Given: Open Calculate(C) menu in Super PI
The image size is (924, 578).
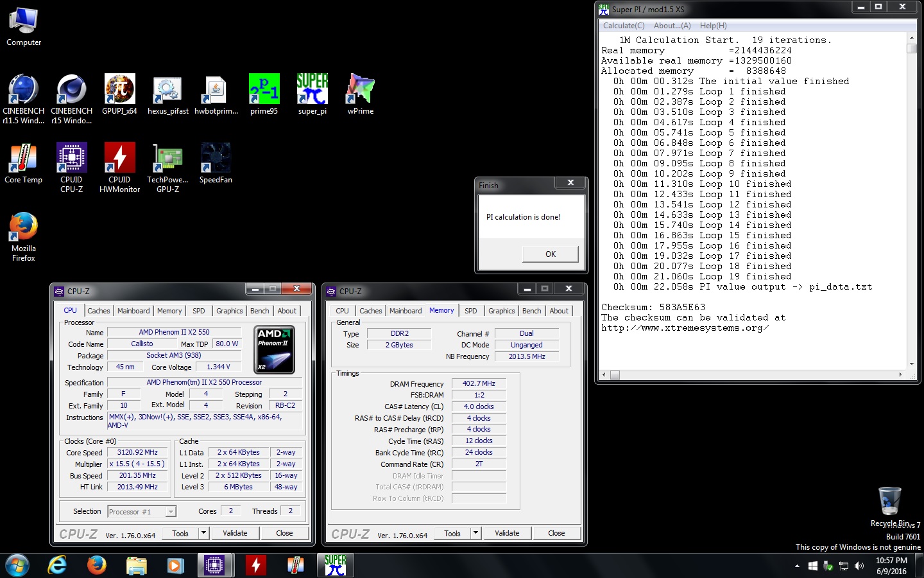Looking at the screenshot, I should 624,26.
